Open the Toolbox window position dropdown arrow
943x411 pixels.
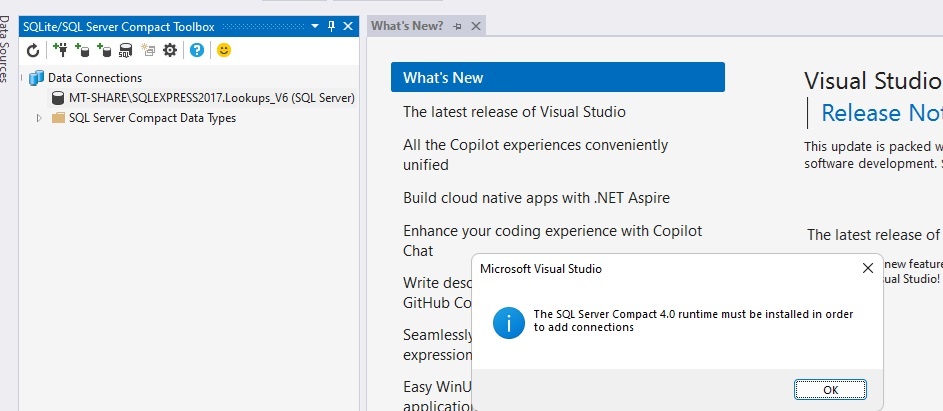(315, 26)
